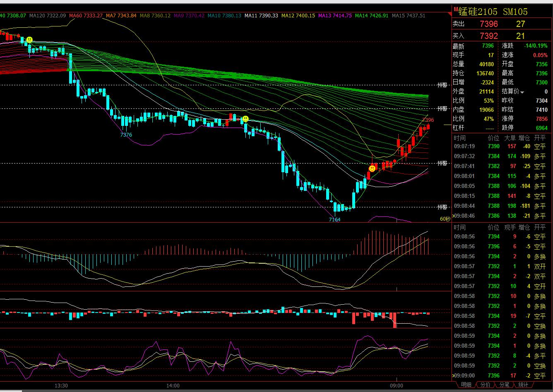Viewport: 553px width, 392px height.
Task: Select the MA11 7390.33 indicator label
Action: point(261,16)
